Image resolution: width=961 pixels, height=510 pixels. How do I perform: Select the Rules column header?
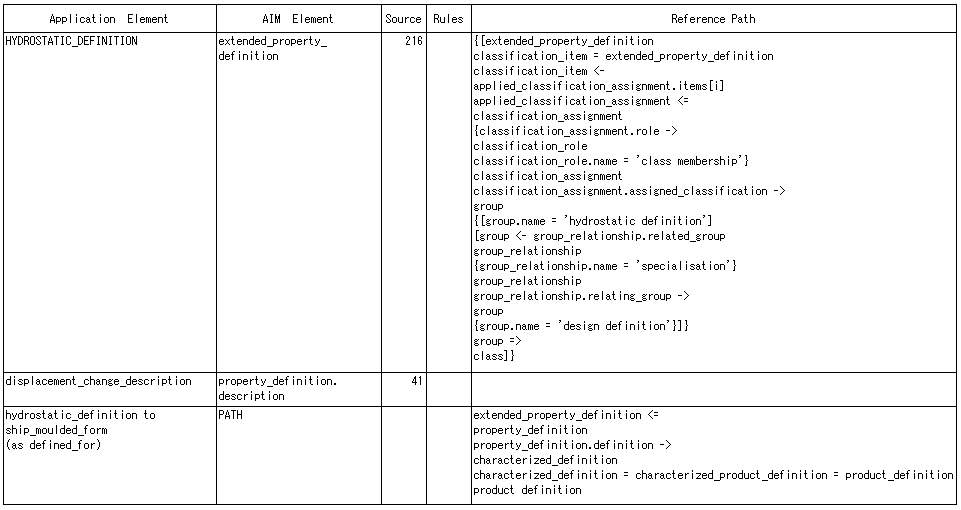tap(449, 18)
